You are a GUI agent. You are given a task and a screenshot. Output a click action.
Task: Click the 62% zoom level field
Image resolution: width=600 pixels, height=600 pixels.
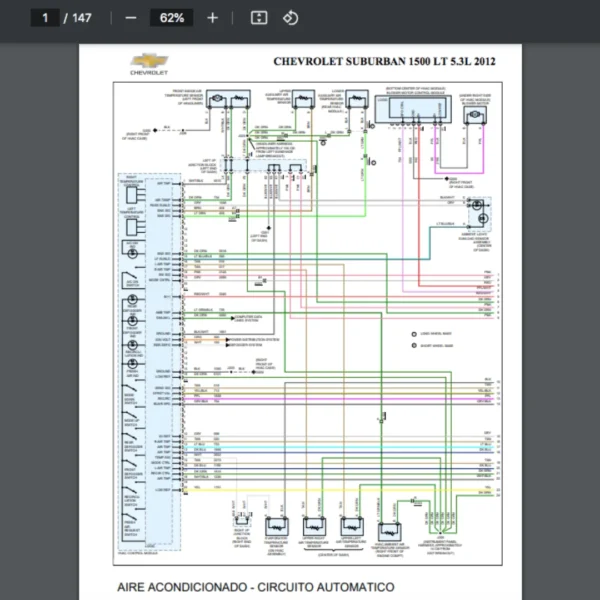click(171, 18)
